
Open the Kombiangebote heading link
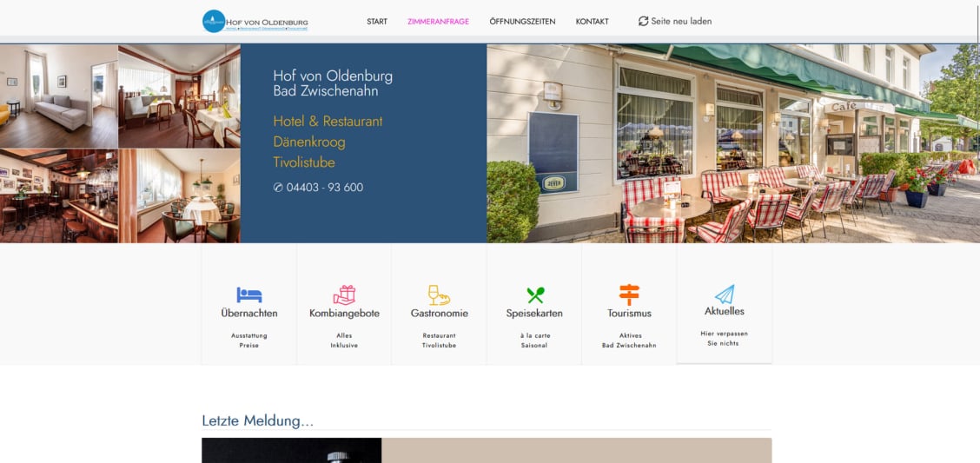(x=344, y=314)
